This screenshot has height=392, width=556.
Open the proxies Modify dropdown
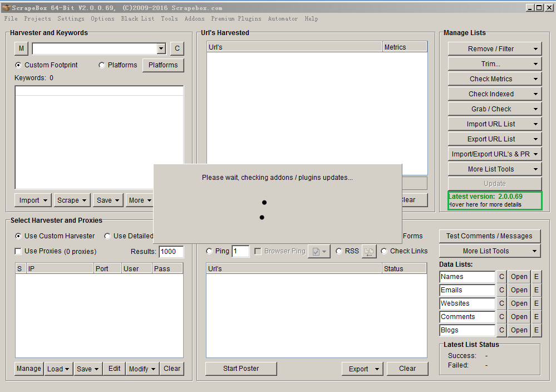pos(142,369)
